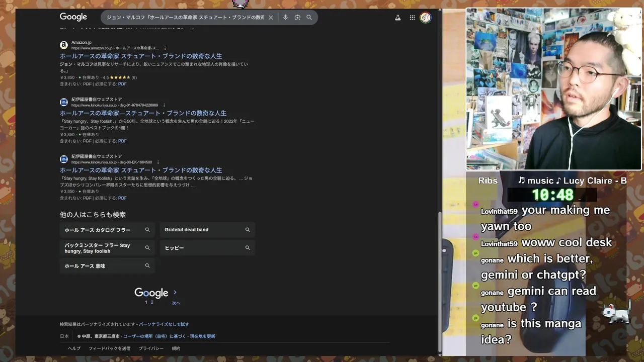Viewport: 644px width, 362px height.
Task: Click search icon on ホール アース 意味 chip
Action: coord(147,266)
